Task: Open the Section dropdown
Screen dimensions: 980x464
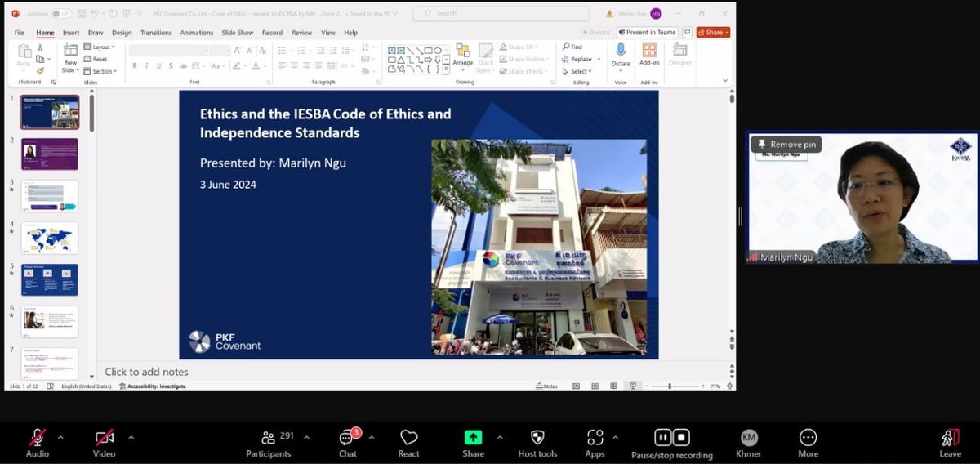Action: tap(100, 71)
